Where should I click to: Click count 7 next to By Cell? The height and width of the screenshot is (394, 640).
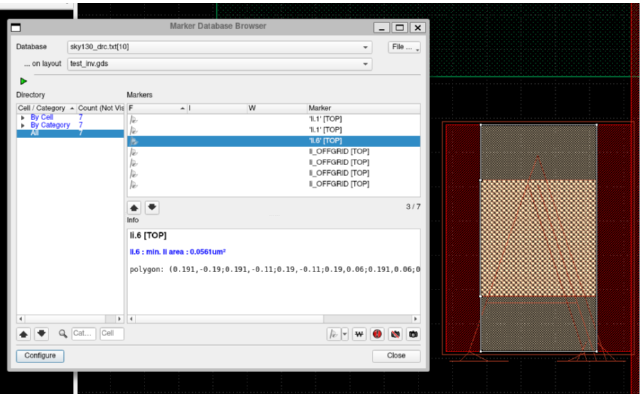[81, 117]
